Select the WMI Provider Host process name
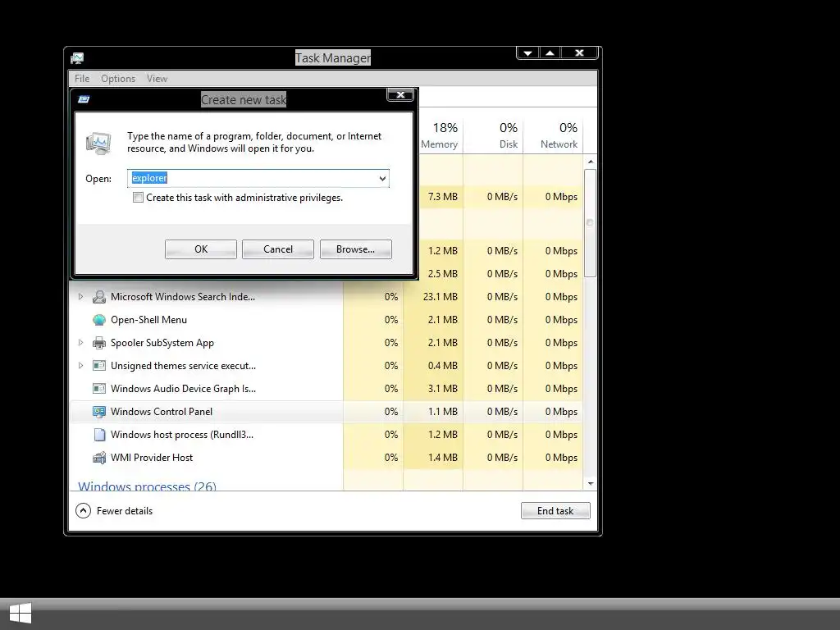This screenshot has width=840, height=630. tap(152, 458)
